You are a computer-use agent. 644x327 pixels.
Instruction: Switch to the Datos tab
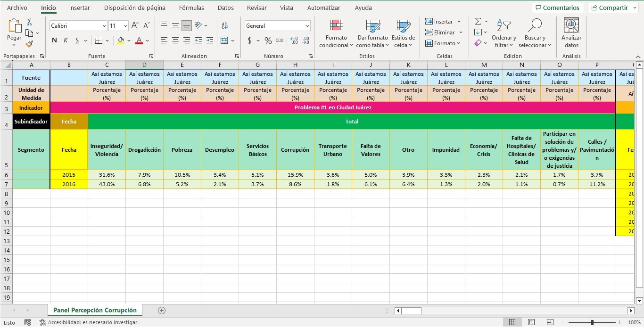tap(226, 8)
